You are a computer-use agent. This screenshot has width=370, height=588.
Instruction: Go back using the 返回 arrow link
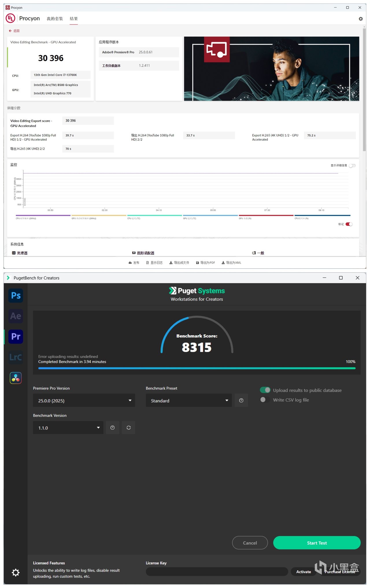[14, 31]
